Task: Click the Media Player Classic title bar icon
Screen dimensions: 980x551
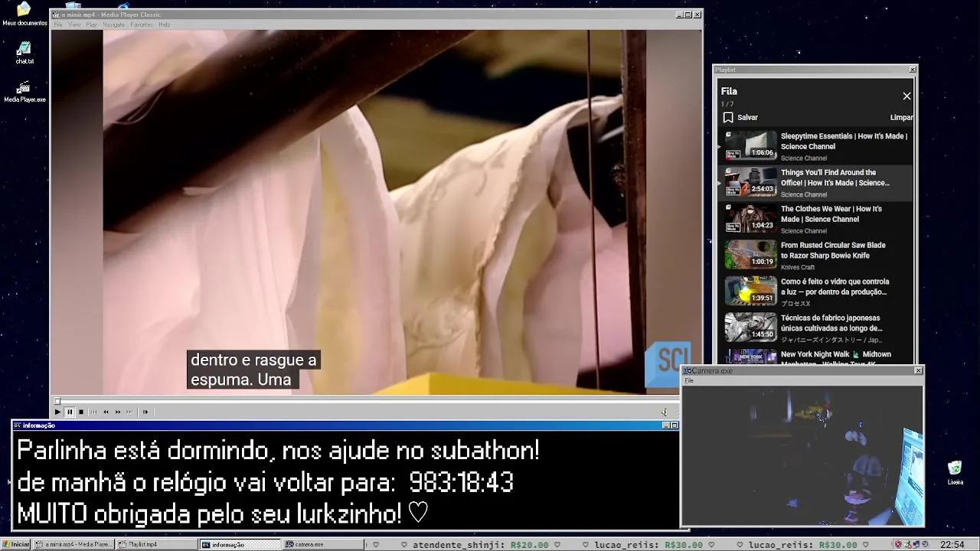Action: pyautogui.click(x=55, y=15)
